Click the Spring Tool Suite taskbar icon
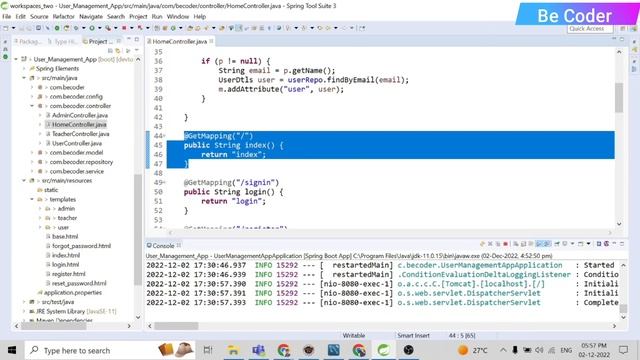 383,350
